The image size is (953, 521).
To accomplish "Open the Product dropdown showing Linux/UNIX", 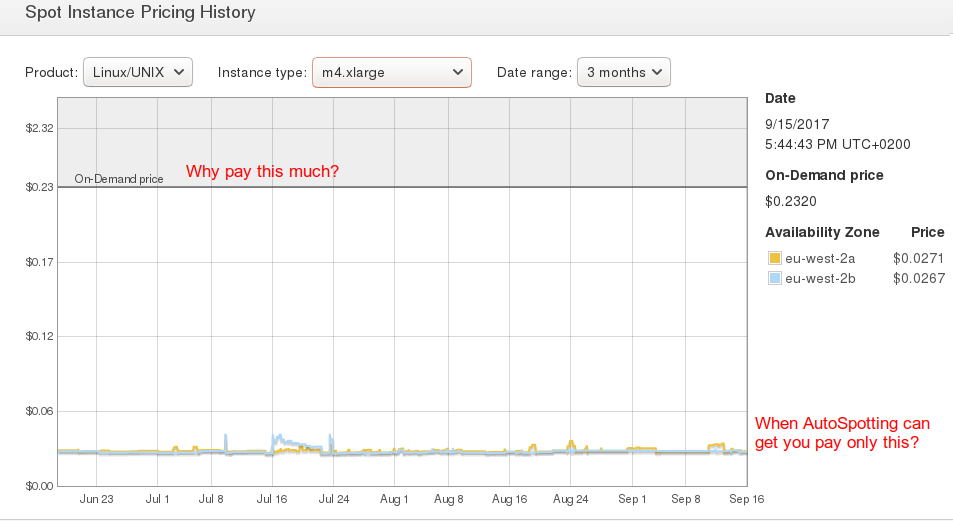I will pos(138,72).
